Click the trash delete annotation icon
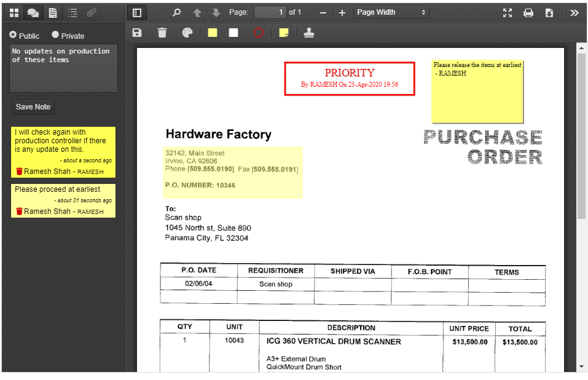The width and height of the screenshot is (588, 380). coord(162,33)
